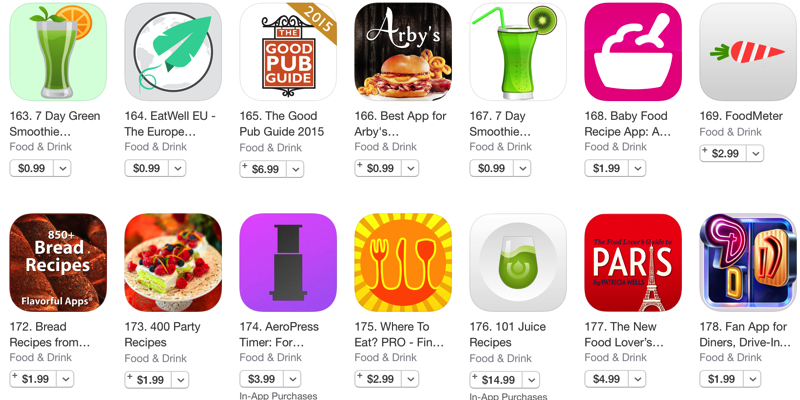Select the 400 Party Recipes cake thumbnail

click(173, 262)
